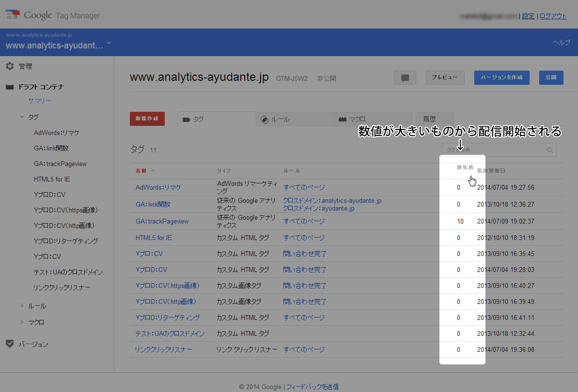Open テスト:UAのクロスドメイン tag in table
Viewport: 578px width, 392px height.
(x=170, y=333)
